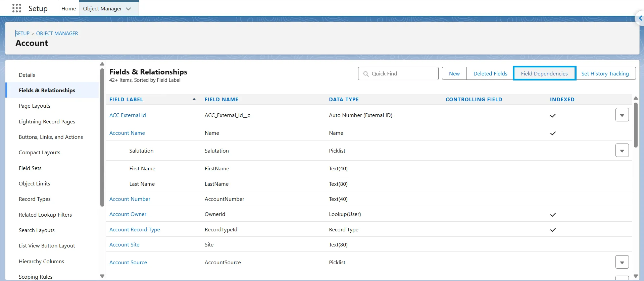
Task: Open row actions dropdown for Salutation
Action: [x=622, y=151]
